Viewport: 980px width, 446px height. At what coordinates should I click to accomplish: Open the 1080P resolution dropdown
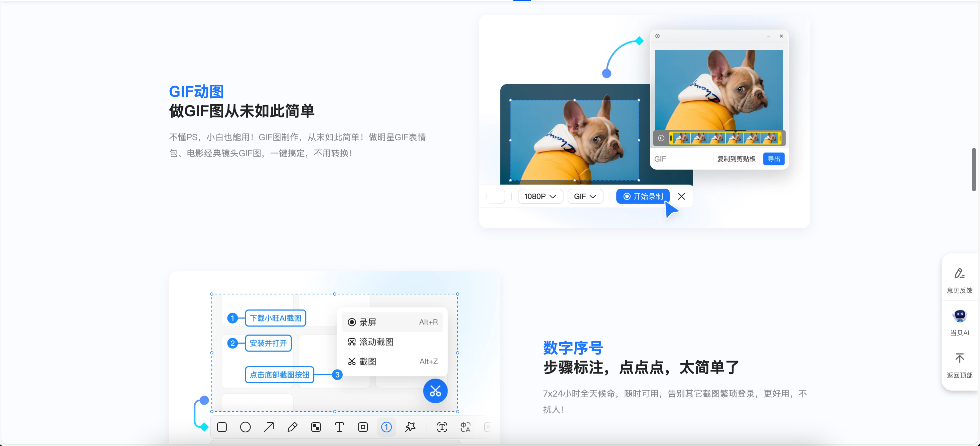coord(540,196)
